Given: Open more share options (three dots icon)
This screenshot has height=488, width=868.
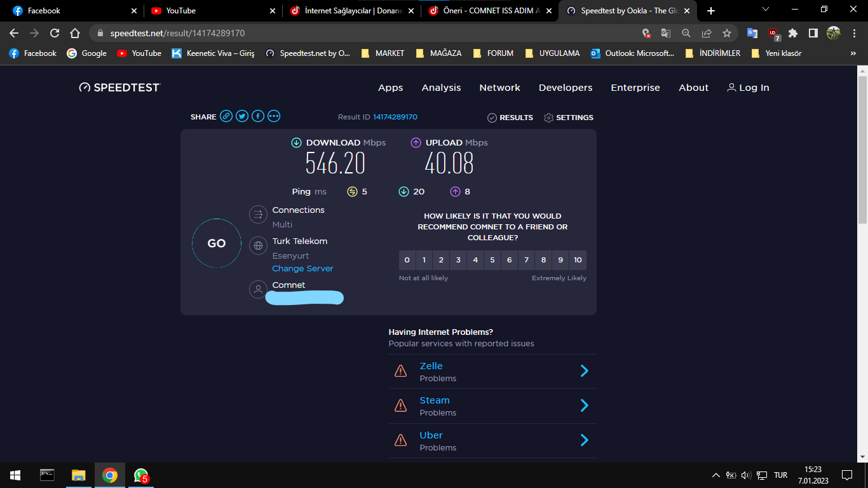Looking at the screenshot, I should pyautogui.click(x=274, y=116).
